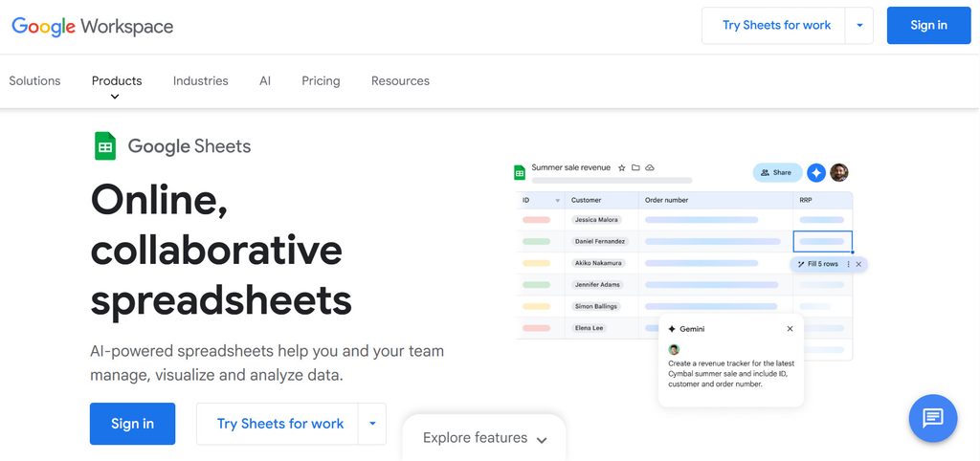The height and width of the screenshot is (461, 980).
Task: Open the dropdown arrow beside lower Try Sheets for work
Action: [x=372, y=424]
